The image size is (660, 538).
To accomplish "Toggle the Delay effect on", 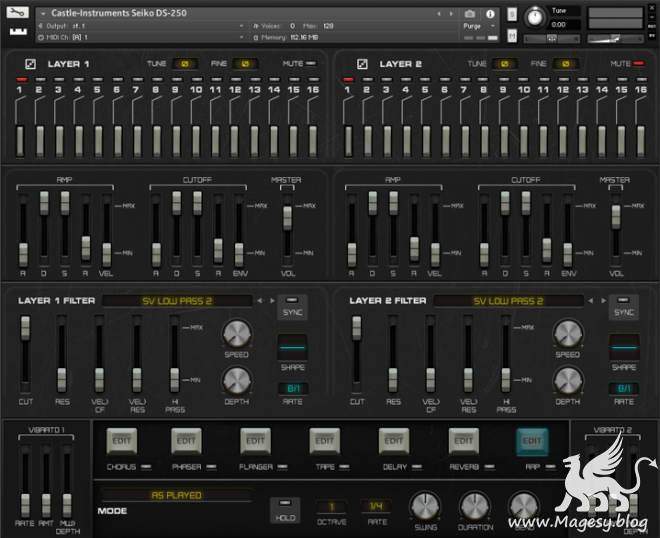I will pyautogui.click(x=417, y=467).
